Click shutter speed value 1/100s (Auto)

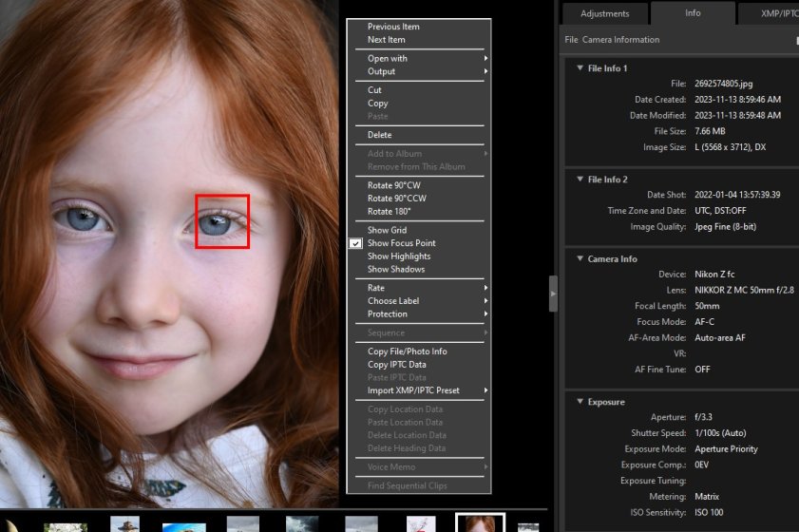click(720, 433)
